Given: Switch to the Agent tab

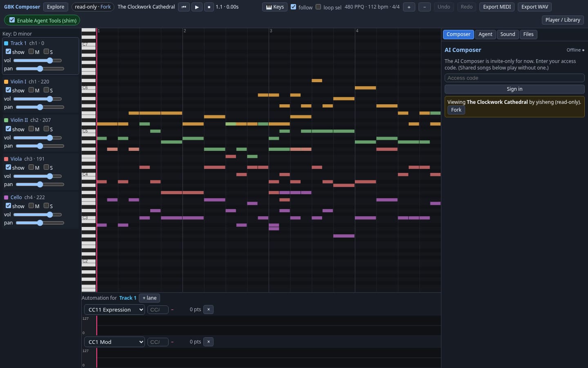Looking at the screenshot, I should point(485,34).
